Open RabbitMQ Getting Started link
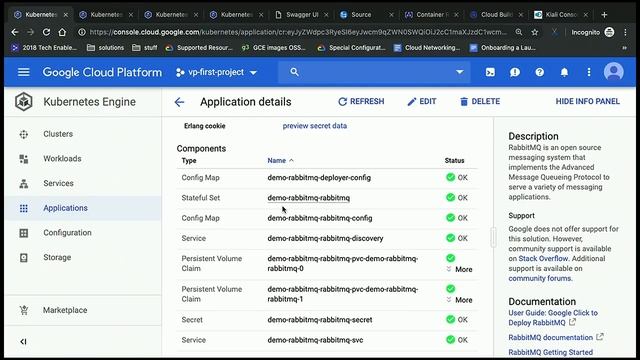The width and height of the screenshot is (640, 360). (551, 352)
